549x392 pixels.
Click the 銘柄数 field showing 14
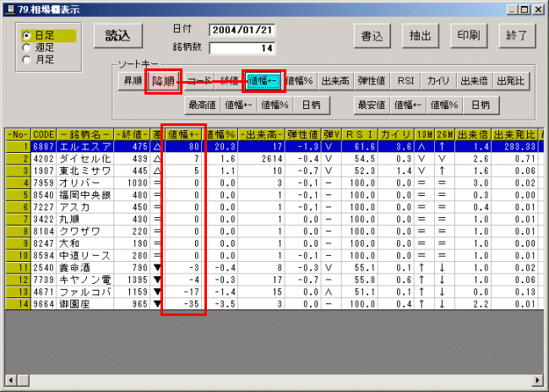pos(242,48)
